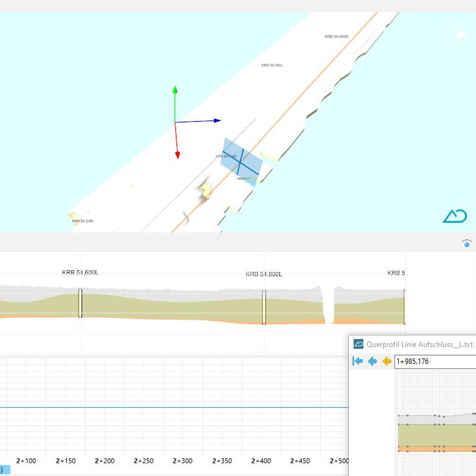Click the KRB 54,800L label in profile
The height and width of the screenshot is (476, 476).
click(x=264, y=274)
